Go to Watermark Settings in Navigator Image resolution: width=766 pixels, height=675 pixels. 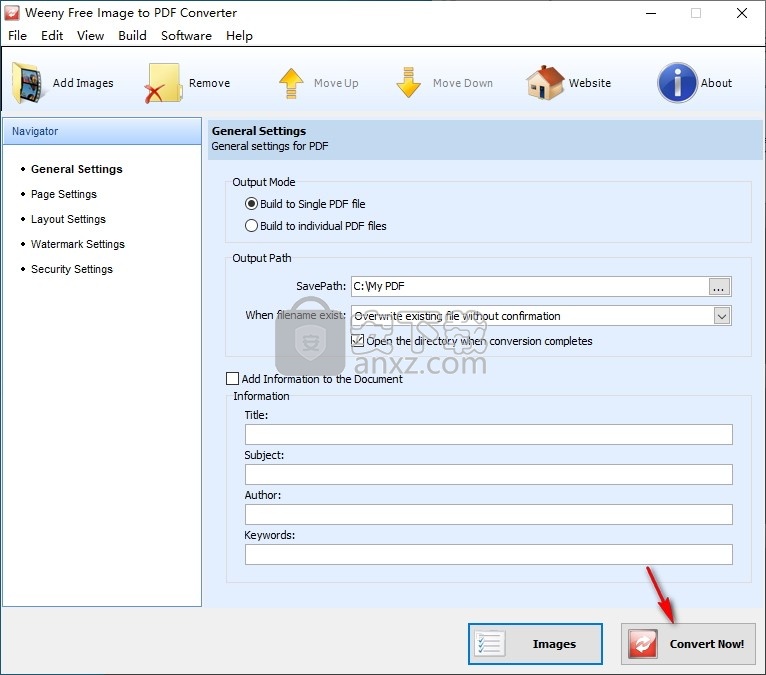pos(78,244)
